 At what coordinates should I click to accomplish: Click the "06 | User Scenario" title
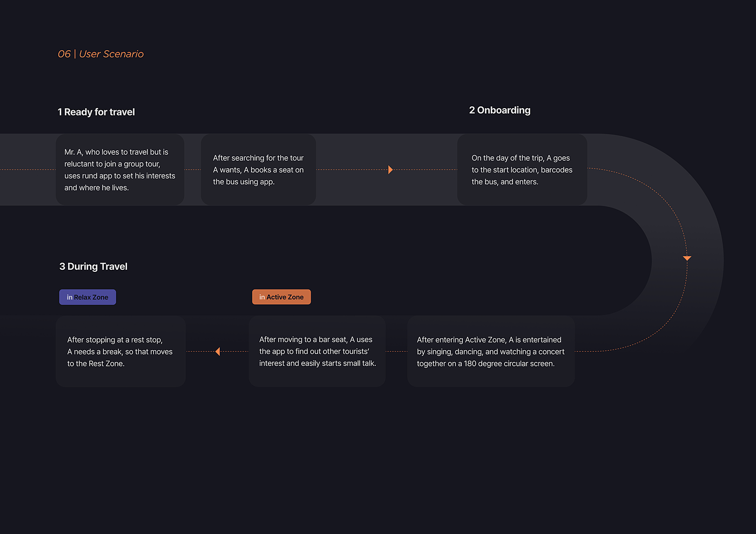[x=100, y=54]
